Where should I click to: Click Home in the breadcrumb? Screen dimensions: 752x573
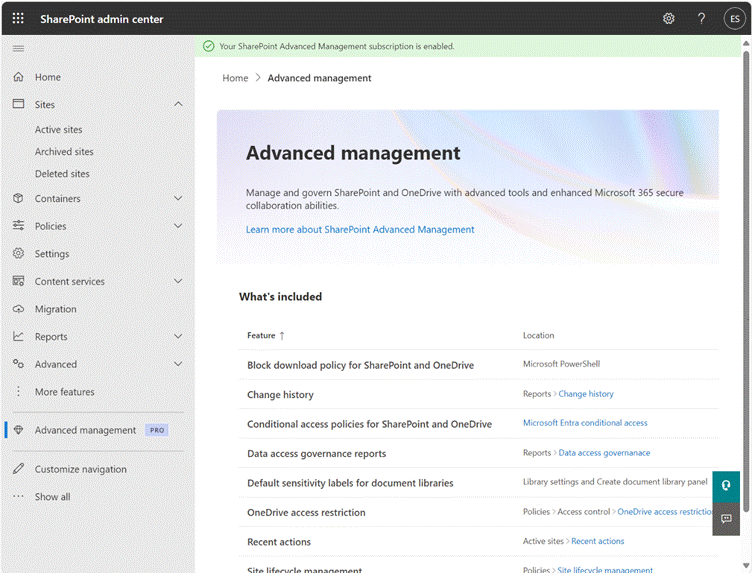click(x=235, y=78)
